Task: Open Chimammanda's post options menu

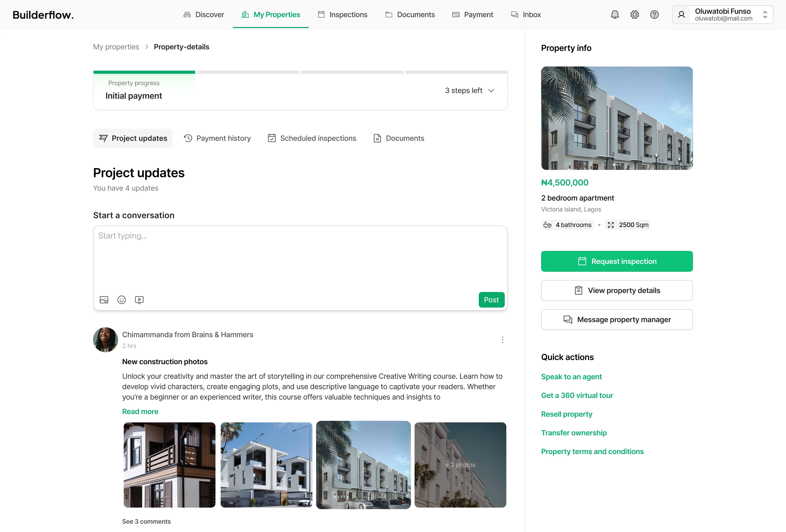Action: pos(503,340)
